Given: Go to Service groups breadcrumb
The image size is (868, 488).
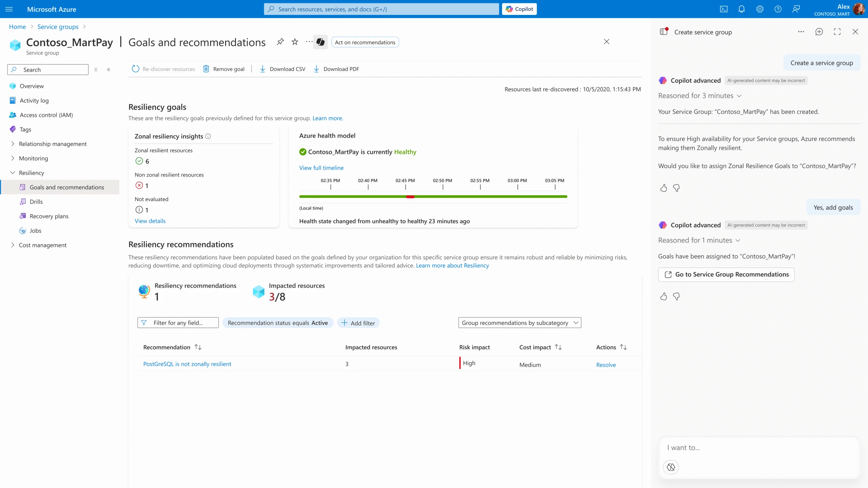Looking at the screenshot, I should [x=58, y=27].
